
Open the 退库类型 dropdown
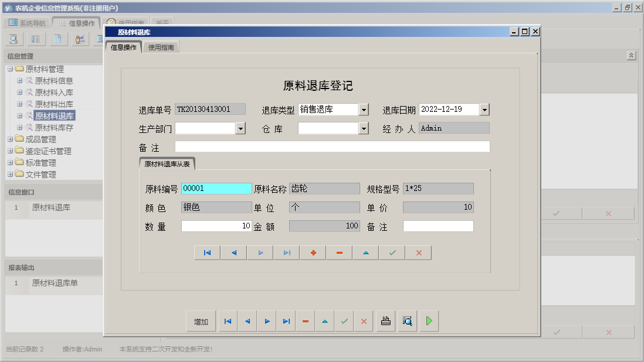coord(365,108)
